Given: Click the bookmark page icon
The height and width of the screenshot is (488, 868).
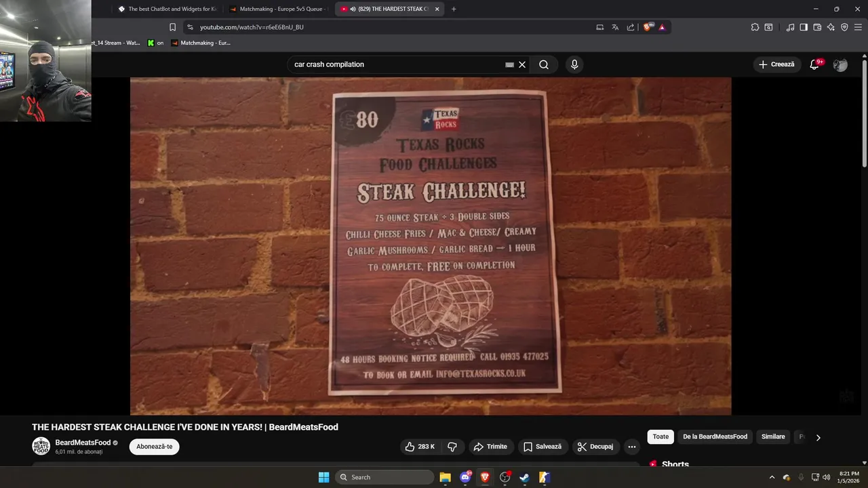Looking at the screenshot, I should click(172, 27).
